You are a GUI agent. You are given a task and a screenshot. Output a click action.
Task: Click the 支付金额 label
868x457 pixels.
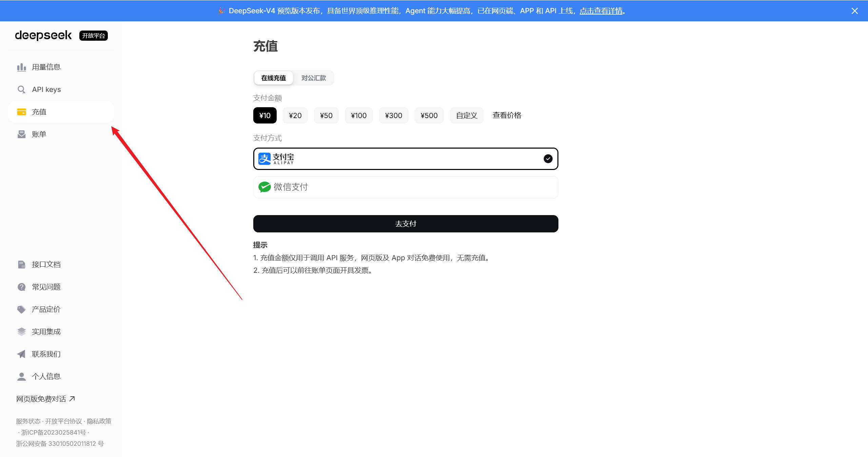pos(268,98)
